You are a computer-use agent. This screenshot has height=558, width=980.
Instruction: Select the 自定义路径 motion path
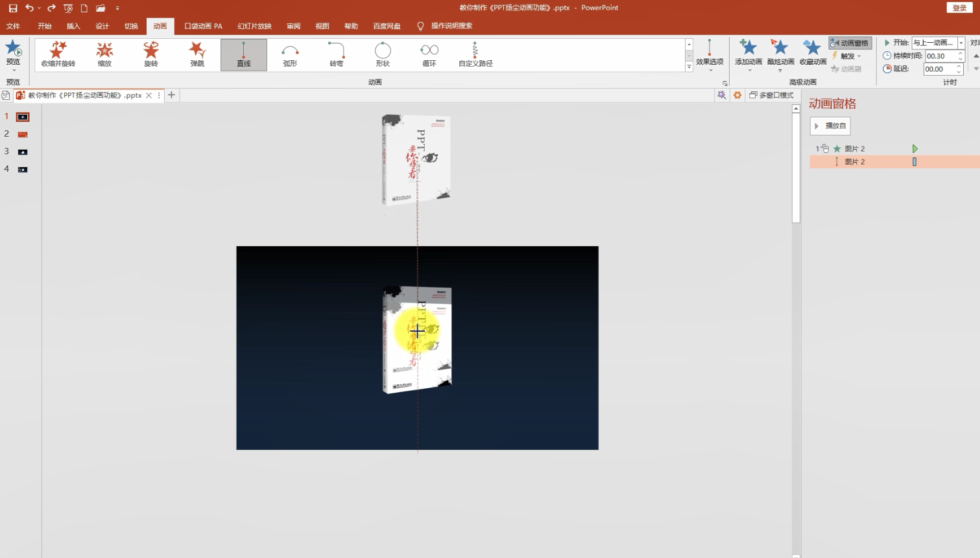pyautogui.click(x=475, y=54)
